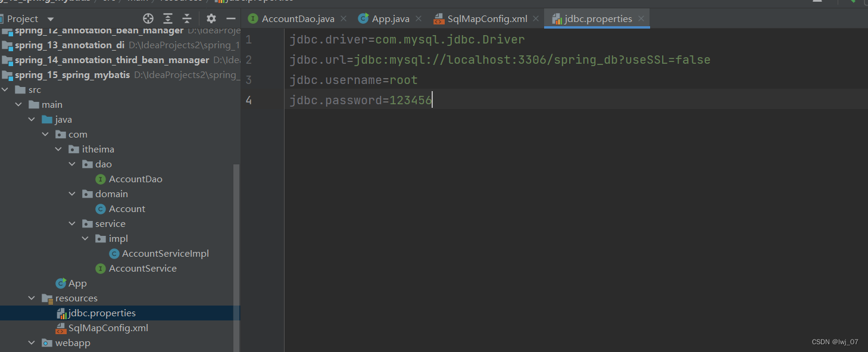Screen dimensions: 868x352
Task: Collapse the main folder
Action: point(18,105)
